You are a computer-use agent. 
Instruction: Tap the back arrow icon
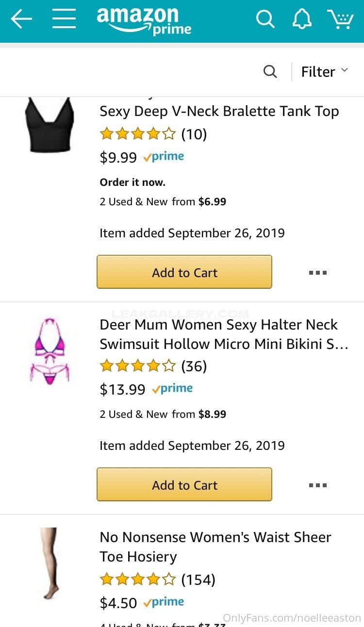coord(21,19)
